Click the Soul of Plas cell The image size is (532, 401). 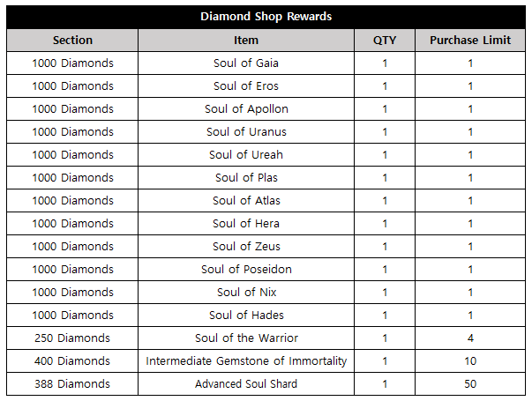(x=246, y=178)
